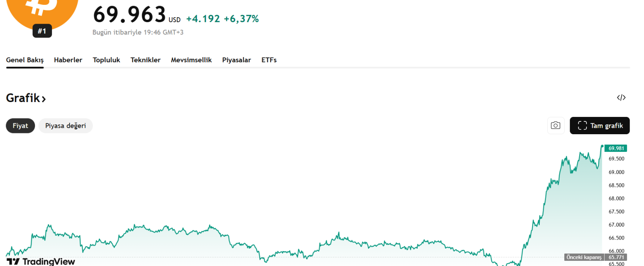Screen dimensions: 644x266
Task: Switch to the Piyasalar tab
Action: pos(236,60)
